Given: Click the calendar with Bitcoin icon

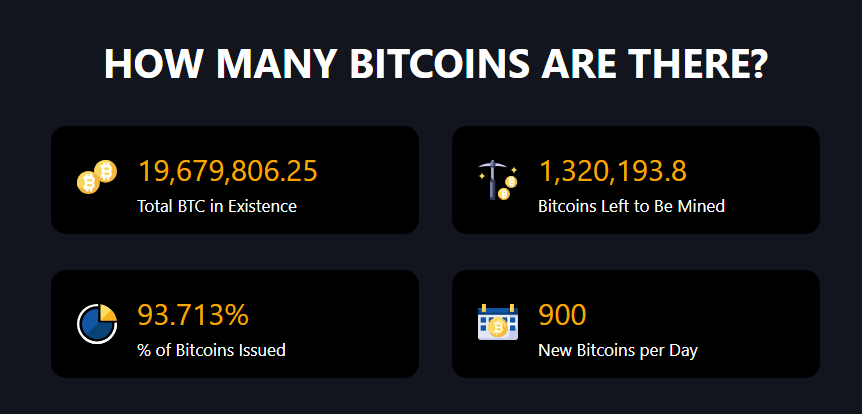Looking at the screenshot, I should (497, 323).
